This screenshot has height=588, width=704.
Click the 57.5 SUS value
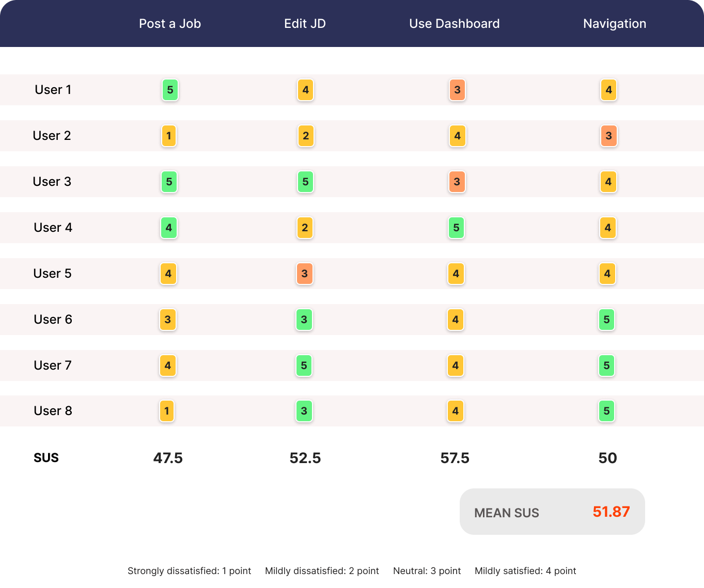click(x=455, y=458)
